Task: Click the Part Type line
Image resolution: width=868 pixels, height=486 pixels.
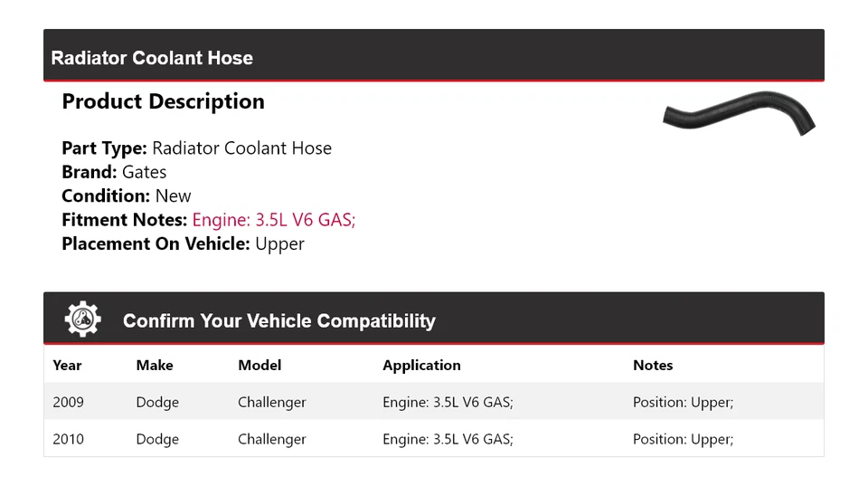Action: 196,148
